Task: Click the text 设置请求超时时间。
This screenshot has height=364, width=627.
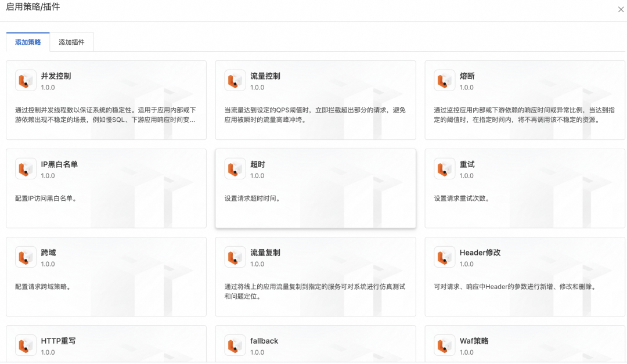Action: [253, 199]
